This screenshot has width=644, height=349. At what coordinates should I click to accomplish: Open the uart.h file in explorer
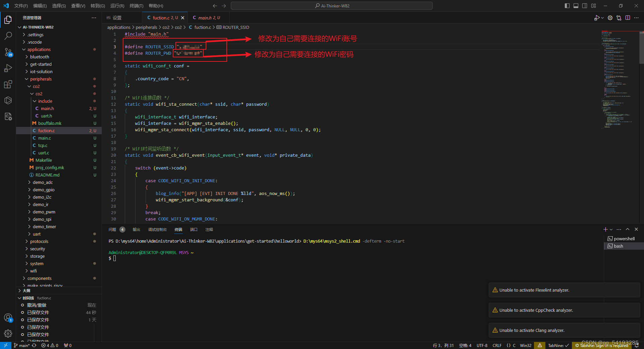(46, 116)
